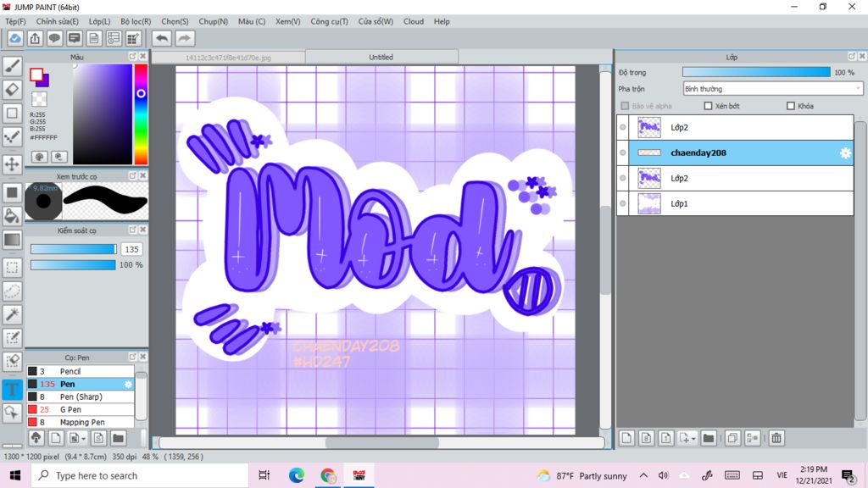Open Windows Start menu
Viewport: 868px width, 488px height.
(15, 475)
